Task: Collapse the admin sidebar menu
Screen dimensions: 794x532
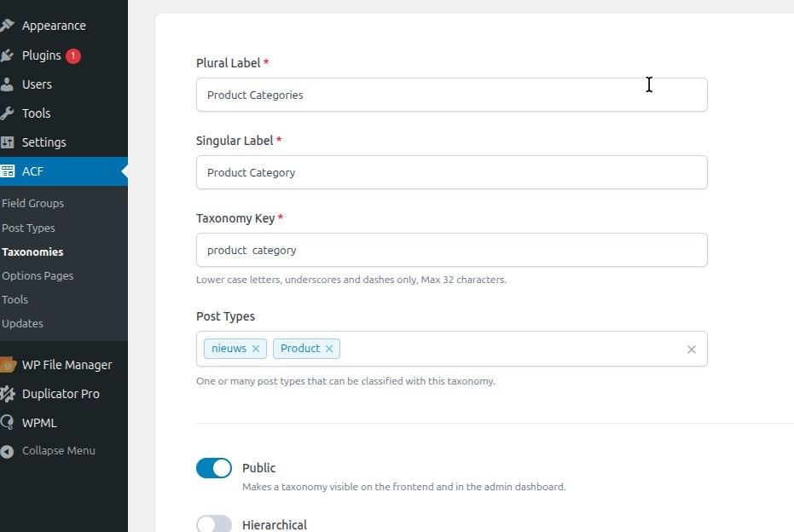Action: click(x=58, y=451)
